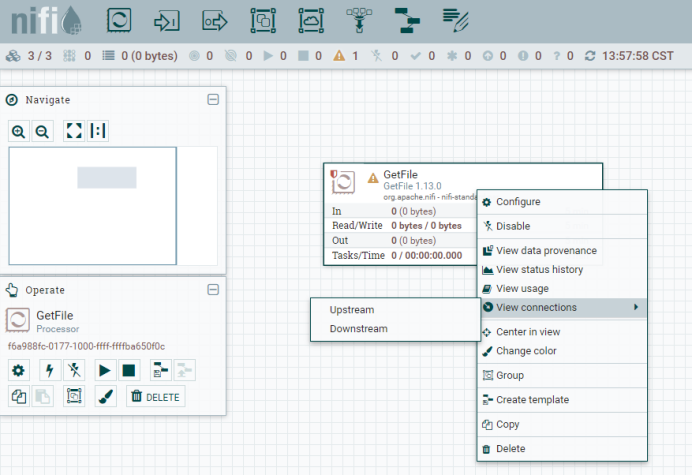Click the Fit to screen icon
This screenshot has height=475, width=692.
coord(74,131)
